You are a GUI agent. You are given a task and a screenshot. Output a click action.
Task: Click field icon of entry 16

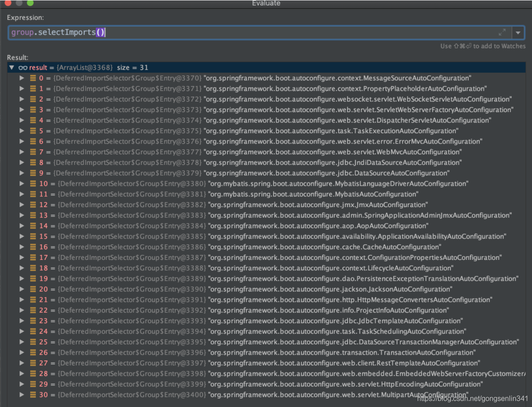pos(33,247)
